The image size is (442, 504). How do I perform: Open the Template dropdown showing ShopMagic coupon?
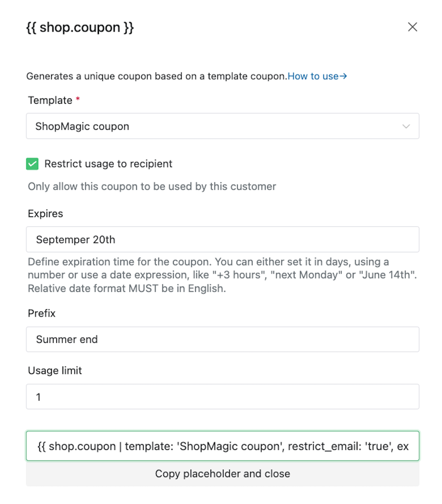[222, 126]
